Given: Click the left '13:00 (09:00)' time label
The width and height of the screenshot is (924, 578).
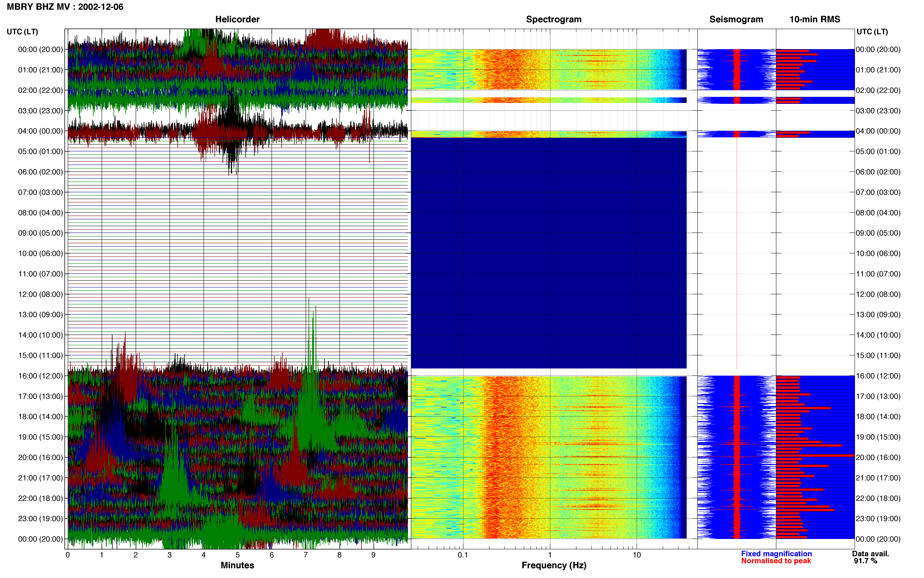Looking at the screenshot, I should [41, 315].
